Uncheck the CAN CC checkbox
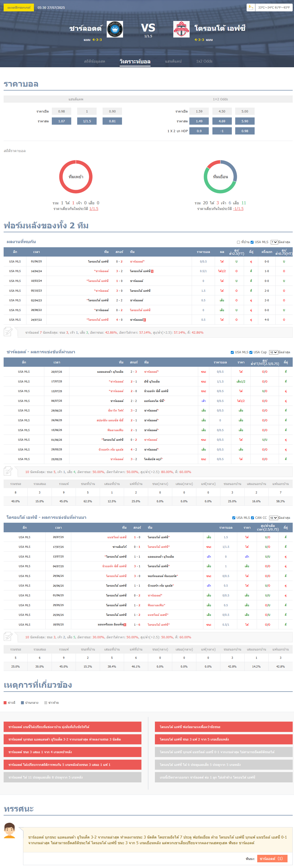The image size is (294, 868). click(252, 518)
